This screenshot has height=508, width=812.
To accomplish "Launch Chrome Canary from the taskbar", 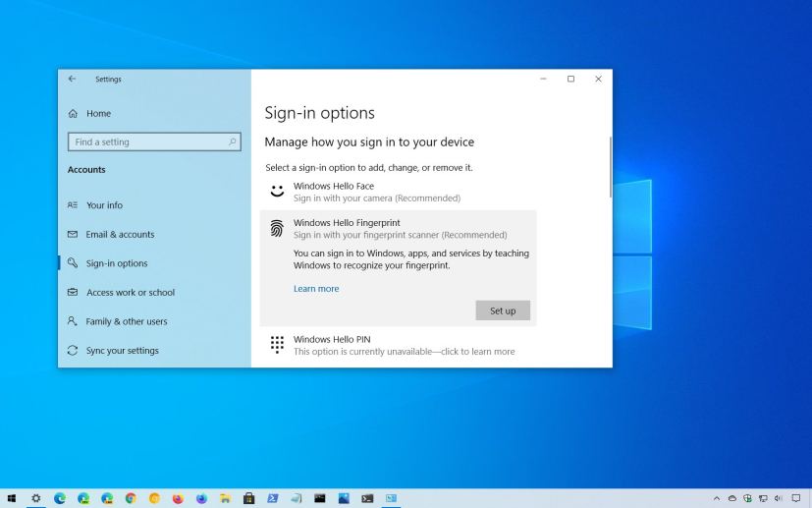I will pos(154,499).
